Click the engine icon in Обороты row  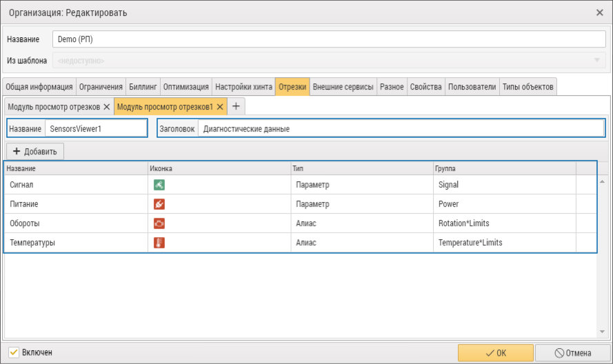159,223
